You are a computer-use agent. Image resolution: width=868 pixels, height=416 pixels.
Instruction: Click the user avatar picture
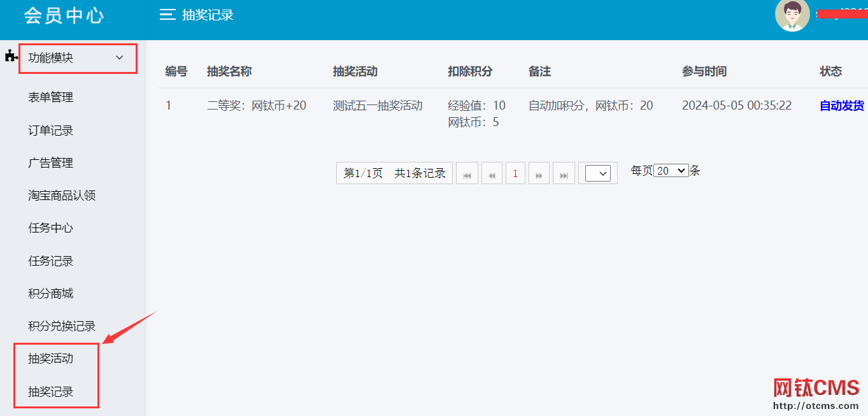click(x=792, y=15)
